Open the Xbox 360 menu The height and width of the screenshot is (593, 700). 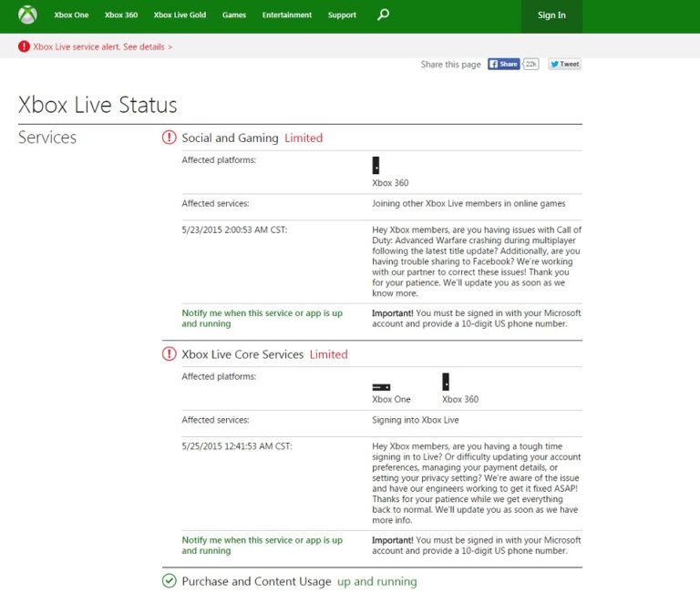click(121, 15)
